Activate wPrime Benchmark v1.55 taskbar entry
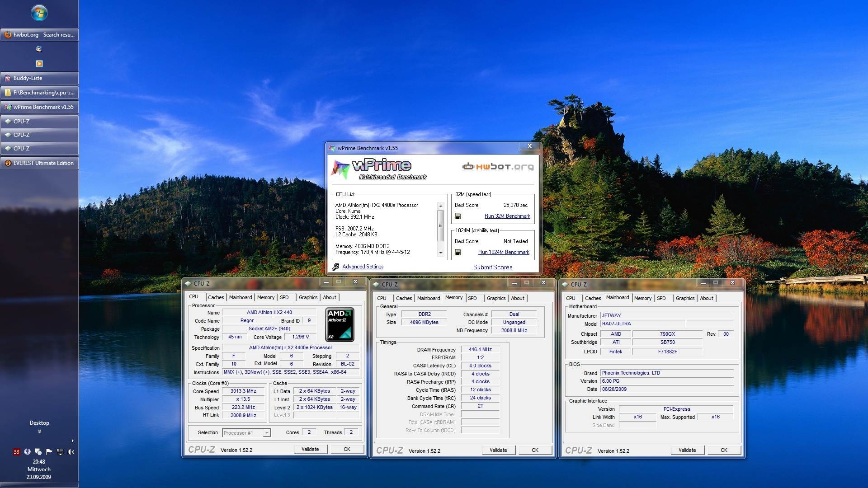Viewport: 868px width, 488px height. [x=39, y=107]
